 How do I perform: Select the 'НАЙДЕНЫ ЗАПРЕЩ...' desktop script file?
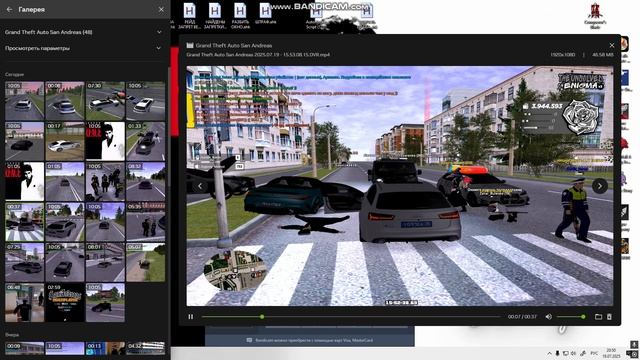pos(215,16)
